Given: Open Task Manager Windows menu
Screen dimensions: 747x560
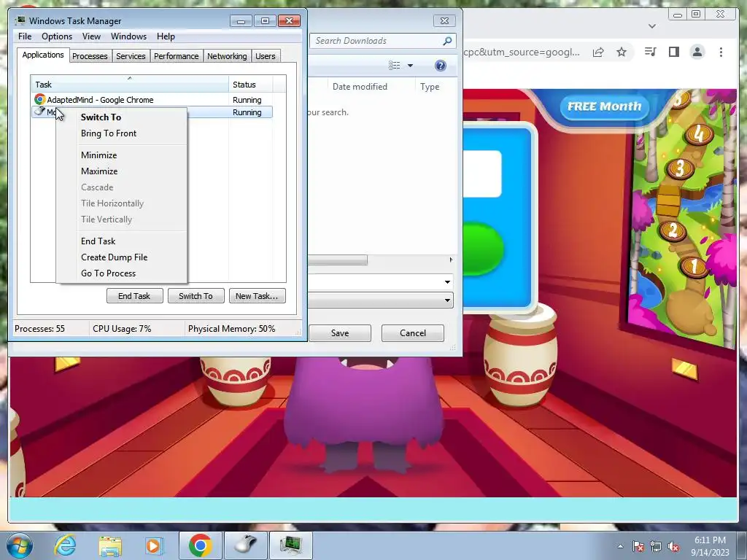Looking at the screenshot, I should [128, 36].
